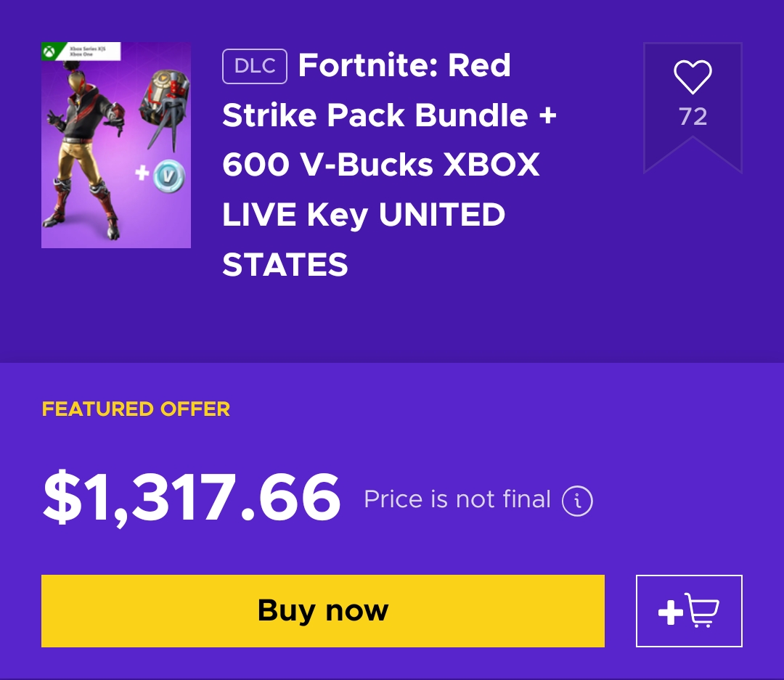784x680 pixels.
Task: Select the FEATURED OFFER label
Action: (136, 409)
